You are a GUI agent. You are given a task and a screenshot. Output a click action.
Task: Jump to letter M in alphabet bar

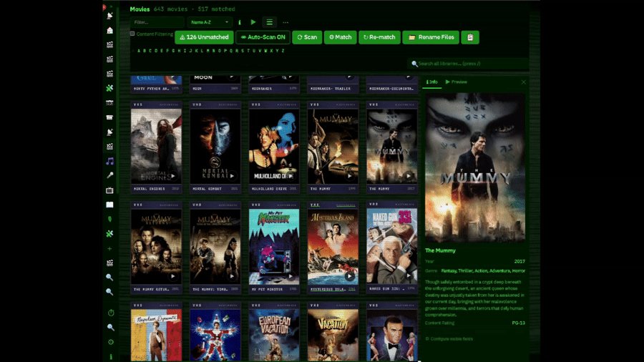coord(208,51)
